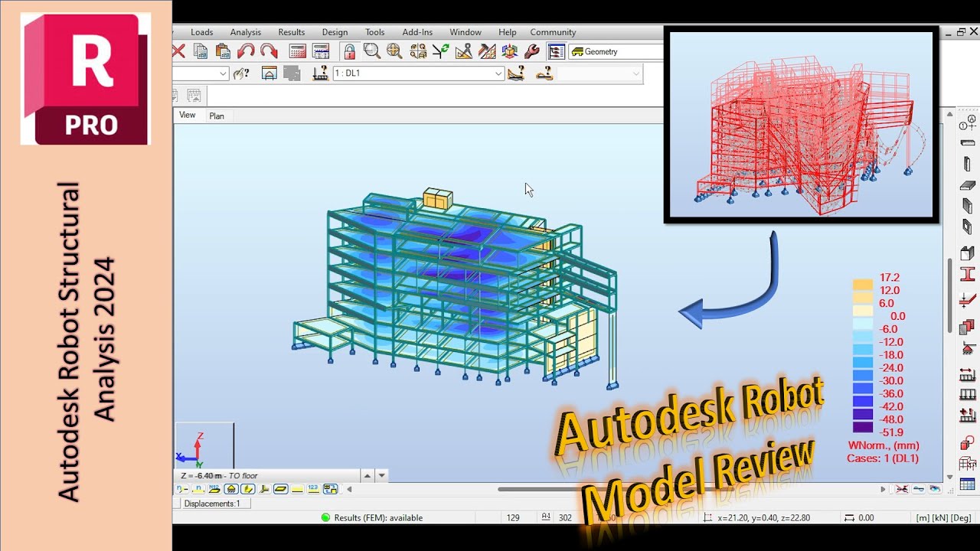Toggle bar numbers display icon
This screenshot has height=551, width=980.
coord(198,489)
